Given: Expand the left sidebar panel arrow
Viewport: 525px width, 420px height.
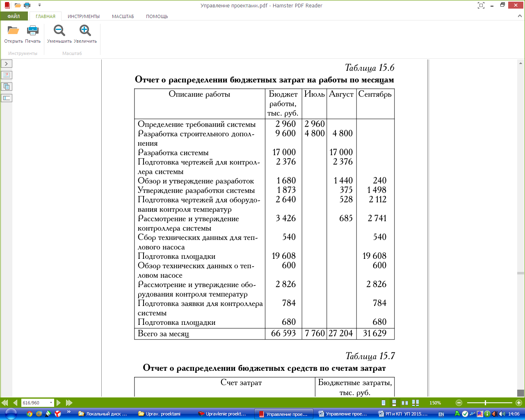Looking at the screenshot, I should coord(7,64).
